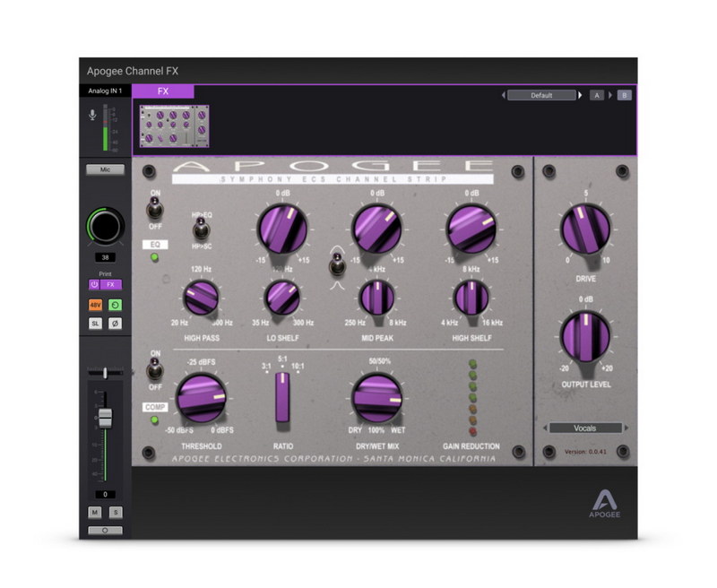Mute the channel with the M button

coord(95,512)
